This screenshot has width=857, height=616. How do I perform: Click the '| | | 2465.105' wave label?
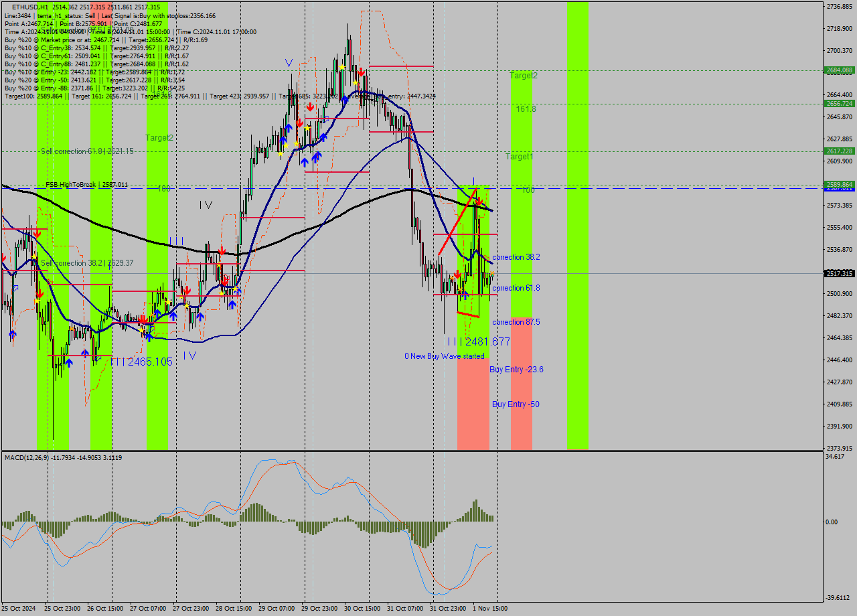(x=142, y=362)
